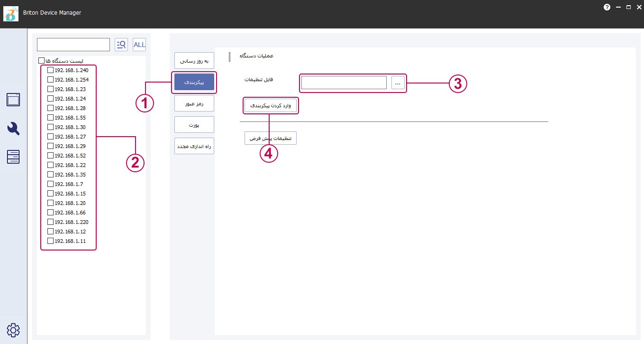Open the wrench tools sidebar icon

[x=13, y=128]
